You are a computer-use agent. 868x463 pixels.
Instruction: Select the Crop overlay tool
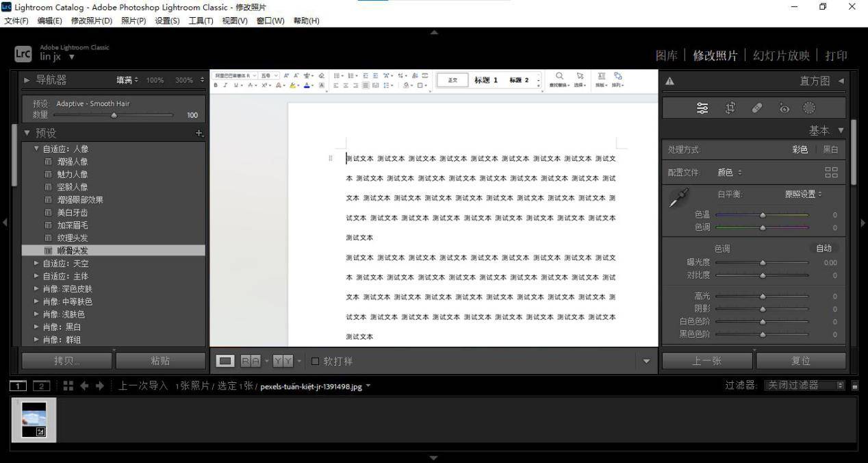click(x=730, y=108)
